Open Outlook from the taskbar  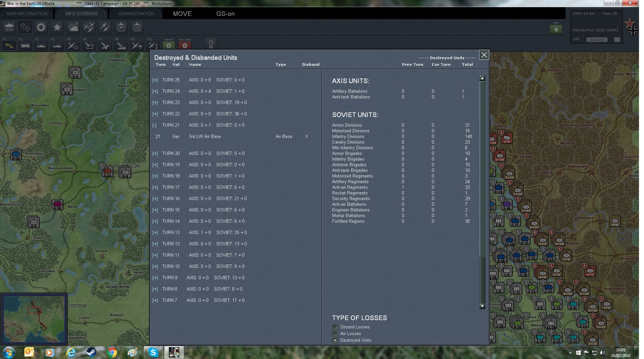30,352
